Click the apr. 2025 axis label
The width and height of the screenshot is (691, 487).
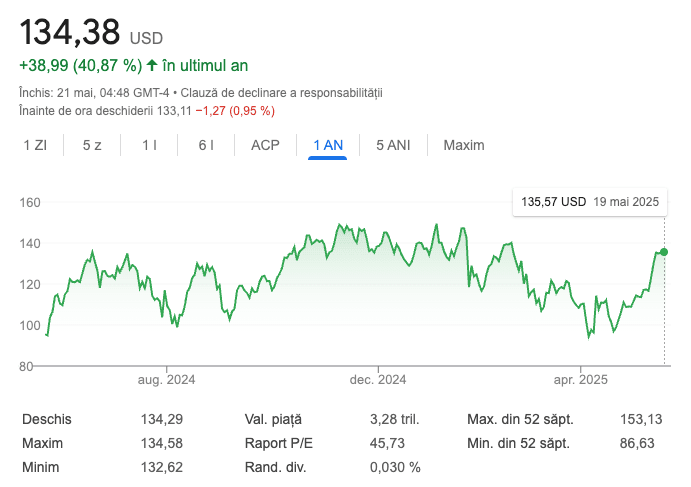(x=581, y=379)
